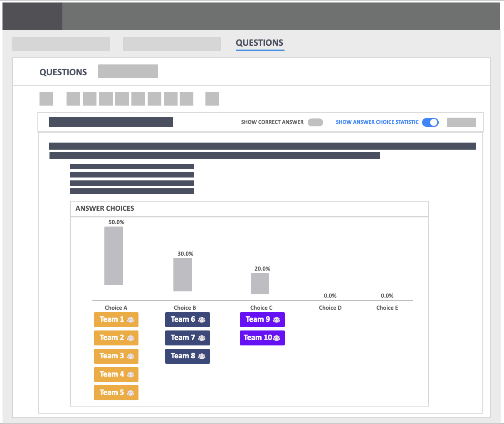Click the group icon on Team 3
This screenshot has width=504, height=424.
click(131, 356)
